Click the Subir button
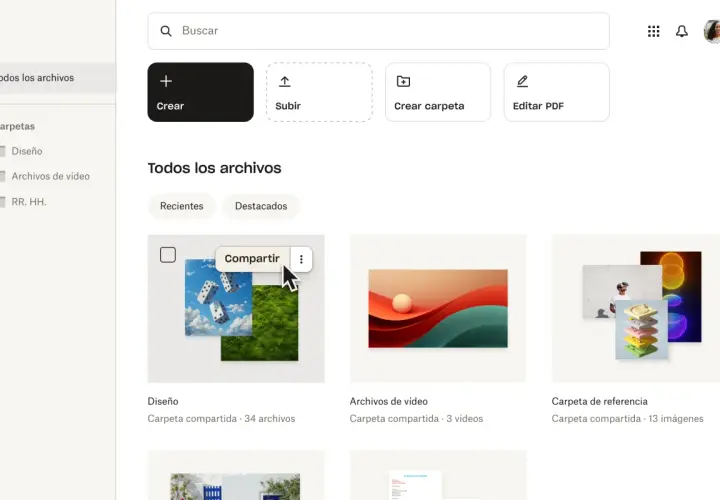This screenshot has height=500, width=720. point(319,92)
